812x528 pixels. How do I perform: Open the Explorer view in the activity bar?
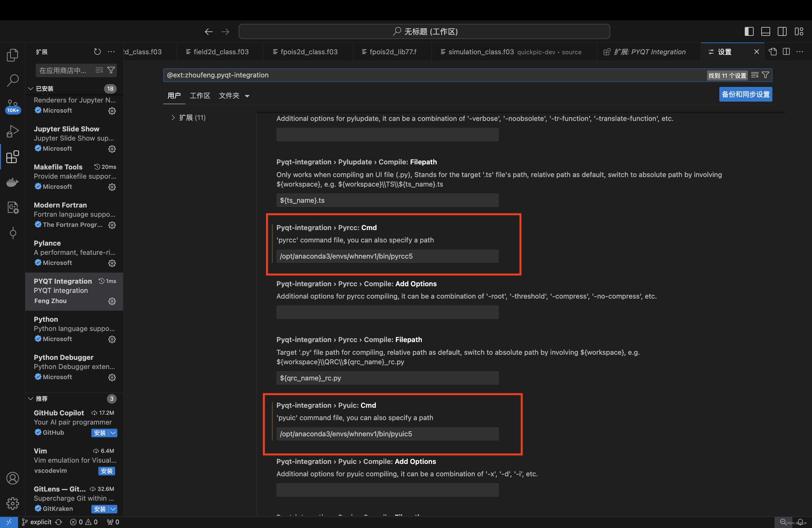tap(12, 55)
